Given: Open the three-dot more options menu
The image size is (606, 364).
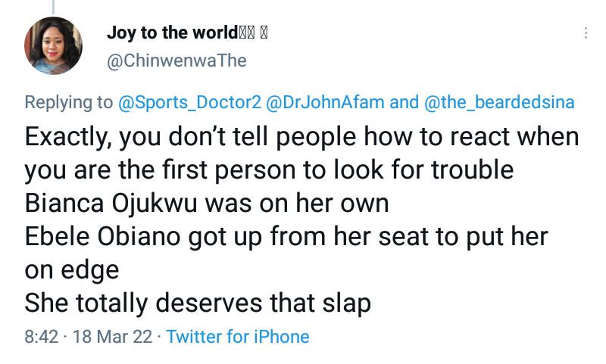Looking at the screenshot, I should [x=586, y=34].
